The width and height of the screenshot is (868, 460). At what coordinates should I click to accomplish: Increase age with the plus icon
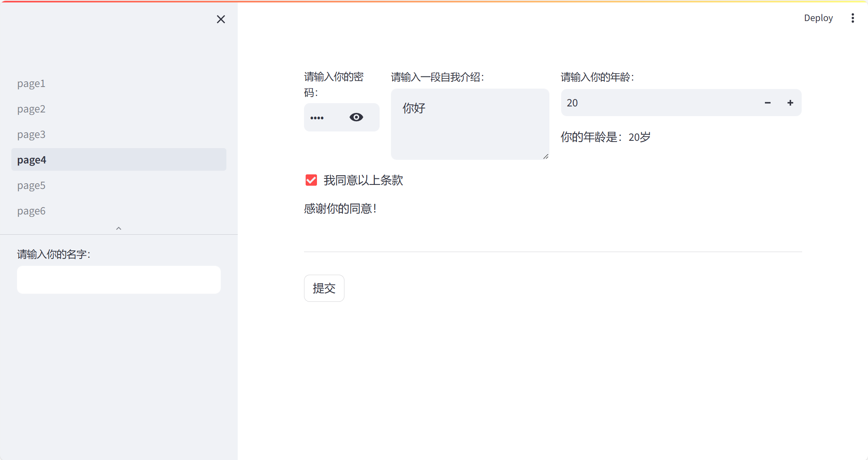click(790, 103)
